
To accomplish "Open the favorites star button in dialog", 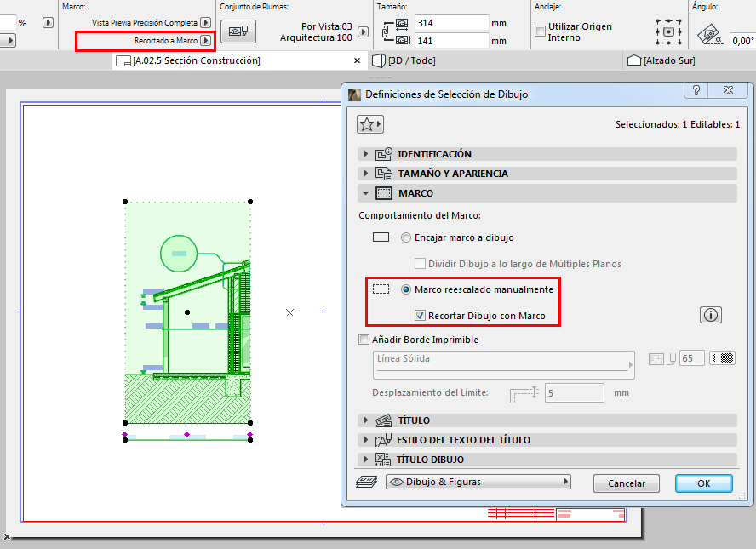I will (369, 124).
